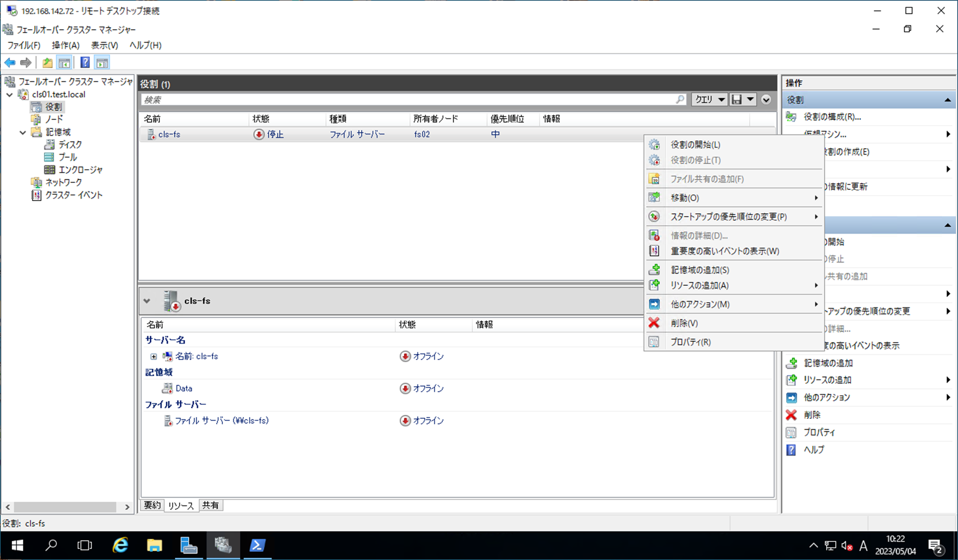
Task: Switch to the 要約 tab
Action: (x=152, y=505)
